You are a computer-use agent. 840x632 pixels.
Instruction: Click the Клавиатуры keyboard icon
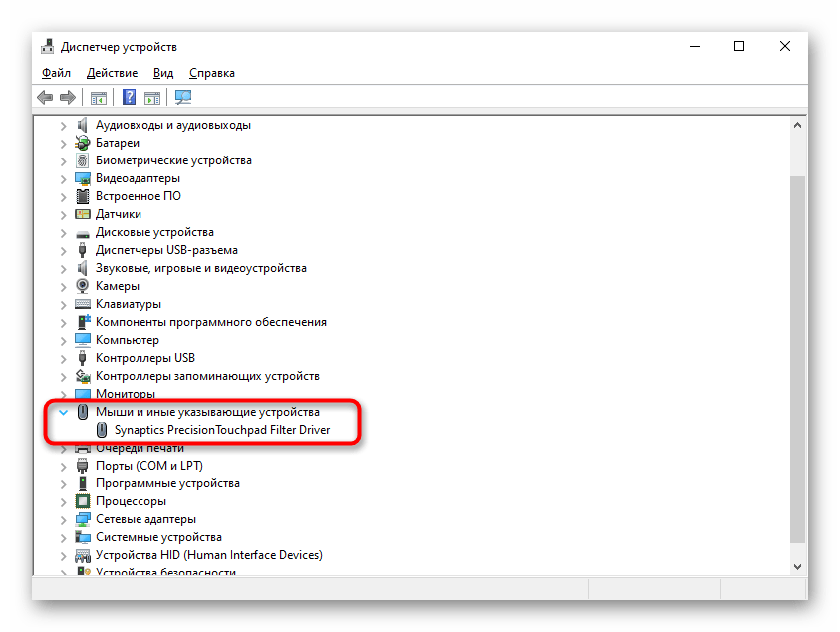[83, 304]
